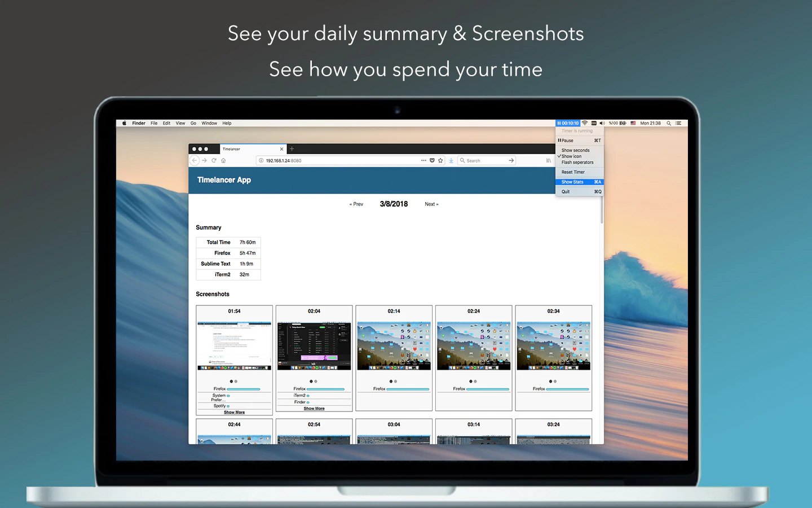Click the Firefox value 5h 47m
812x508 pixels.
click(248, 253)
